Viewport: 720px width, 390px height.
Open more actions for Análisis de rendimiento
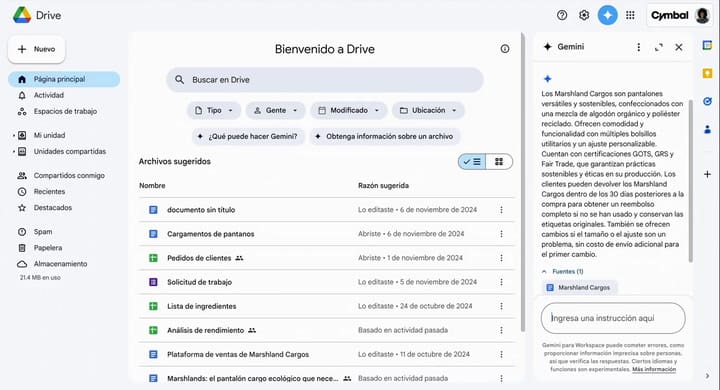point(501,330)
